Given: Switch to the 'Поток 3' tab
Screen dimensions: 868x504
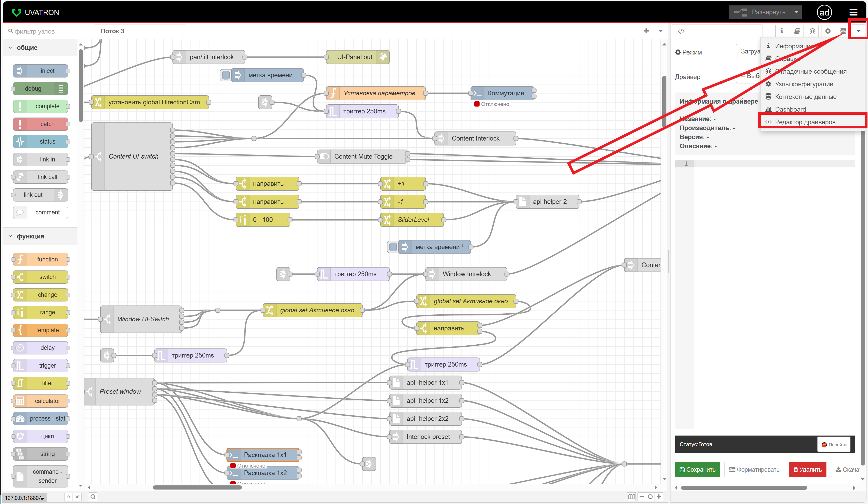Looking at the screenshot, I should (x=113, y=31).
